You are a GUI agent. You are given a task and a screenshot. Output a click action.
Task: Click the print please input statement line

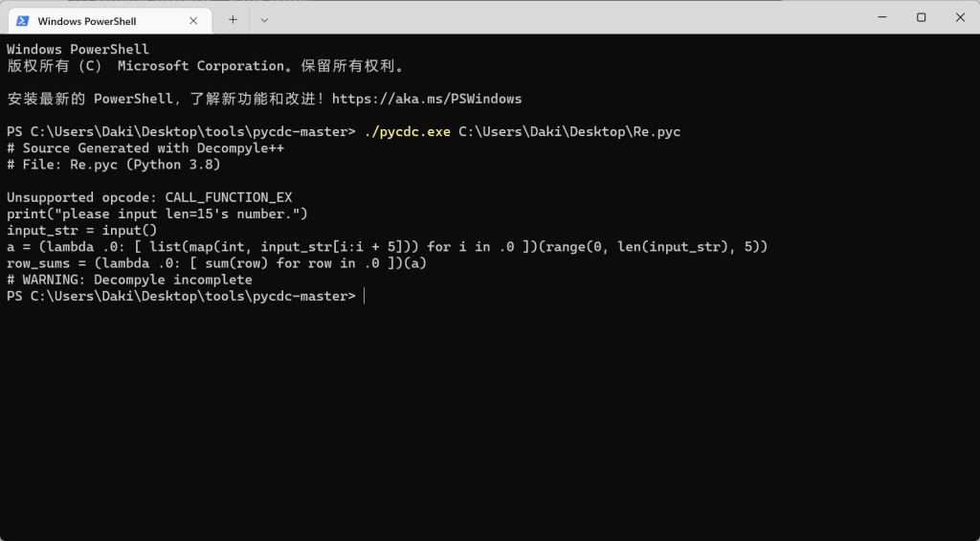click(157, 214)
